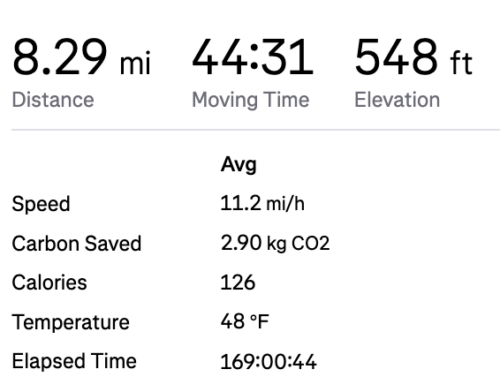Click the 8.29 mi distance value
Screen dimensions: 500x392
tap(82, 57)
